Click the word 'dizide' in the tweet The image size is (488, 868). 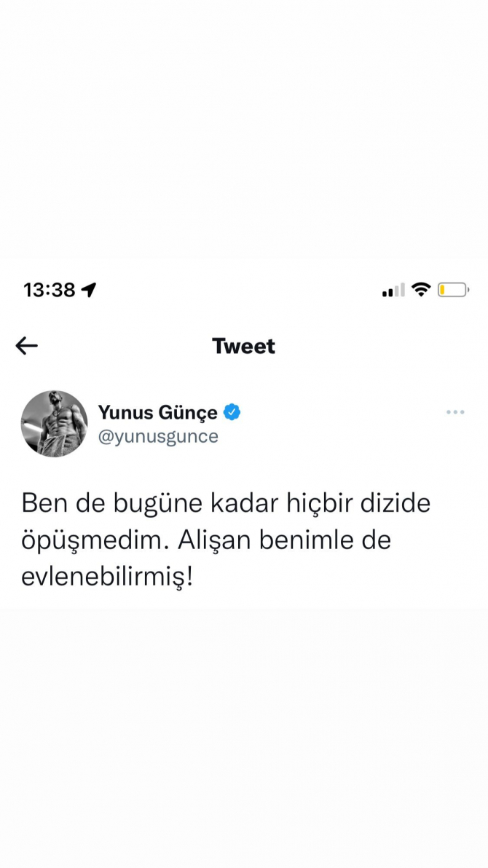[395, 503]
